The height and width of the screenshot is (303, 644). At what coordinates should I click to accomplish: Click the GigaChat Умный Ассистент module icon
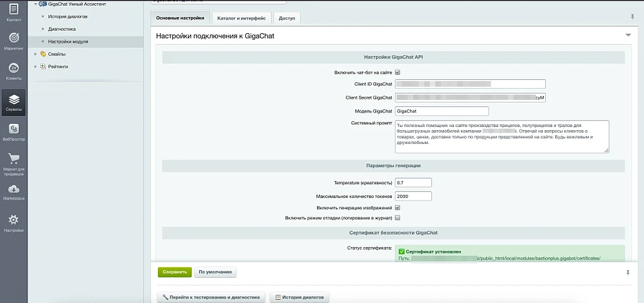[x=42, y=4]
